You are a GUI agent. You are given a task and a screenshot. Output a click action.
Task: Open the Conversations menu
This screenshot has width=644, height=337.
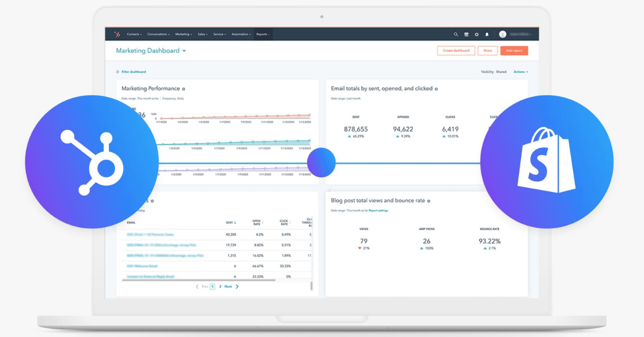tap(158, 34)
